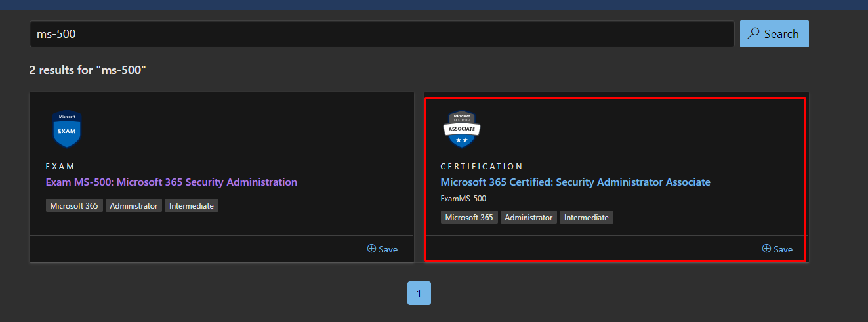Screen dimensions: 868x322
Task: Select Microsoft 365 tag on exam card
Action: click(74, 205)
